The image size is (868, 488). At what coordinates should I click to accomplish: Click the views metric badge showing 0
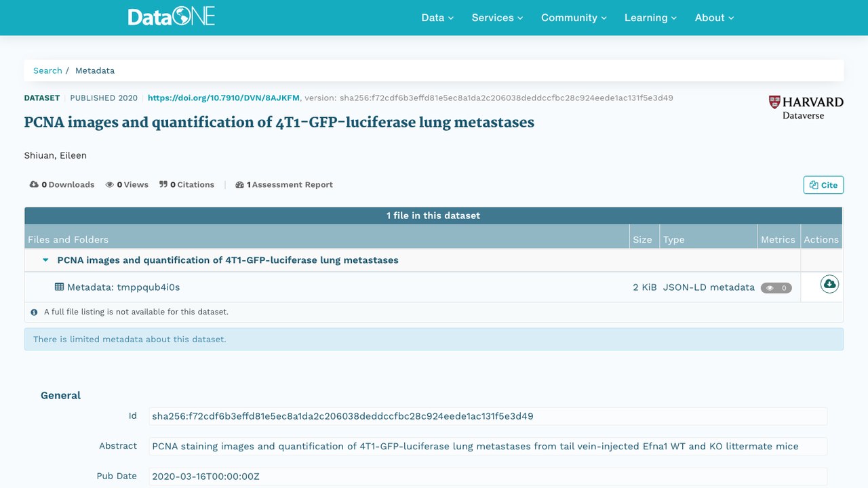coord(776,288)
